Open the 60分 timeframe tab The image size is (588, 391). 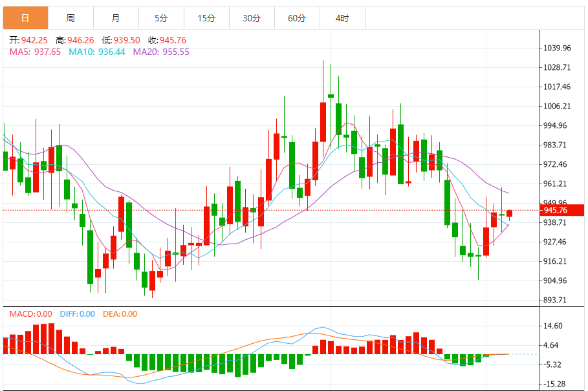click(297, 18)
